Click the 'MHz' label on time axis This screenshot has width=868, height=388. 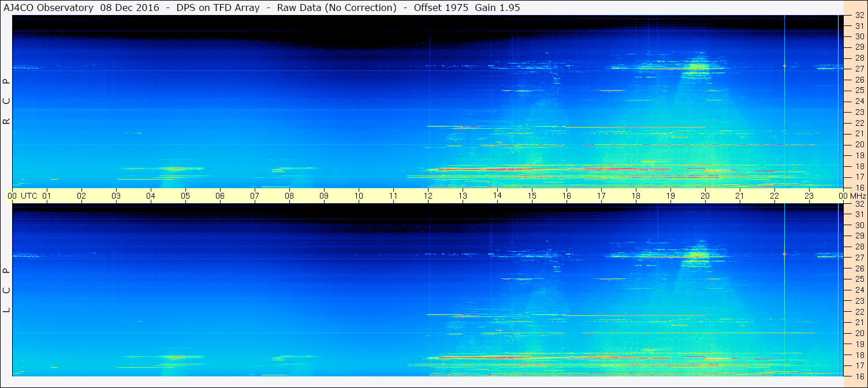coord(858,196)
